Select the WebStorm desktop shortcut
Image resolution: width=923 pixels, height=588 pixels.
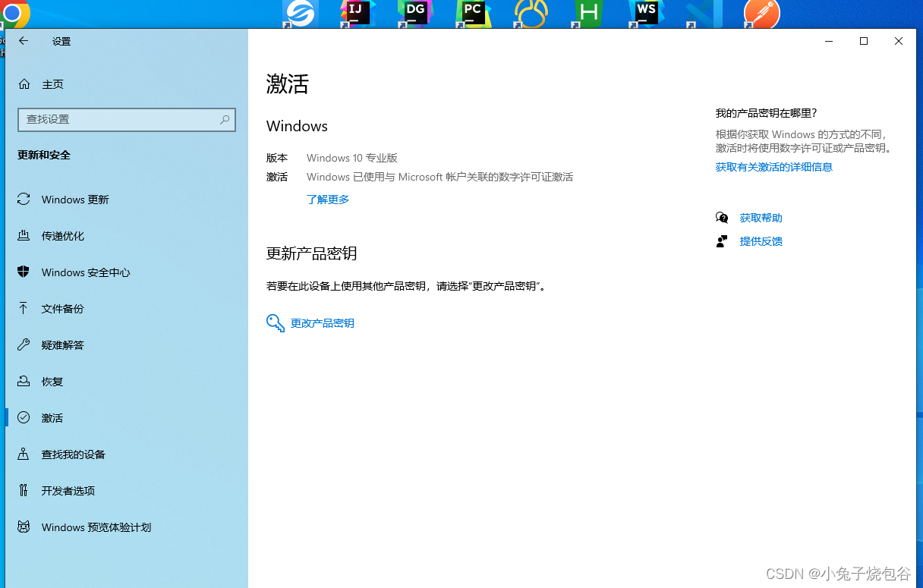point(647,14)
